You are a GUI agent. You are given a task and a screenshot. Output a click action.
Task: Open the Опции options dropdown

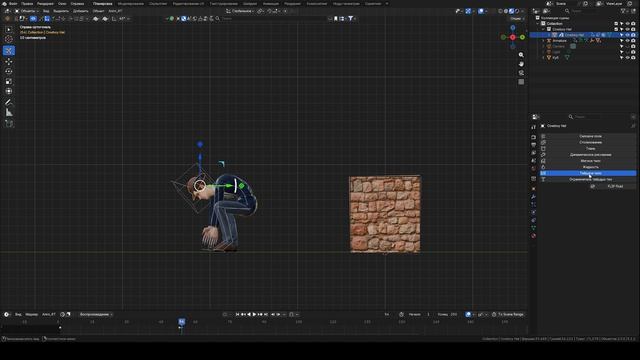click(517, 18)
